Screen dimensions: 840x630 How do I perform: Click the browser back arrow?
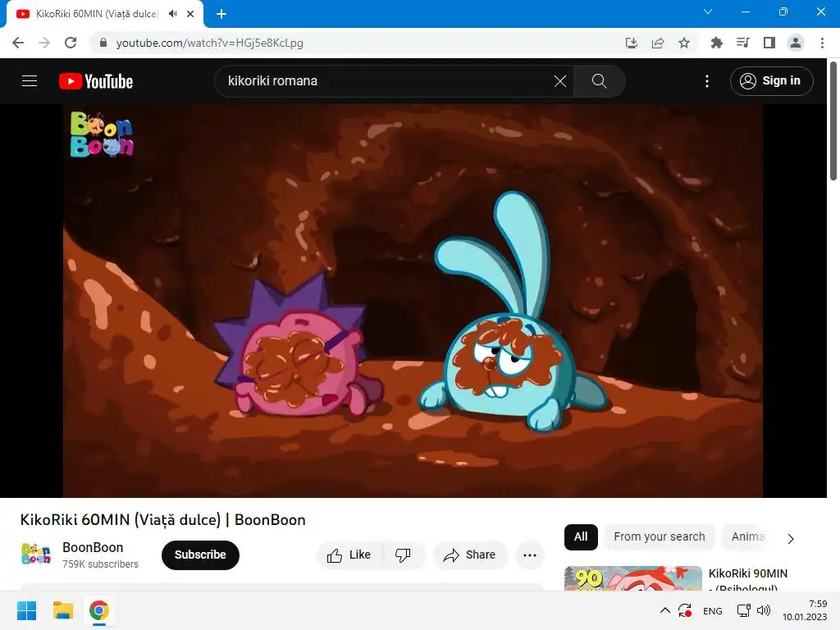pyautogui.click(x=18, y=43)
